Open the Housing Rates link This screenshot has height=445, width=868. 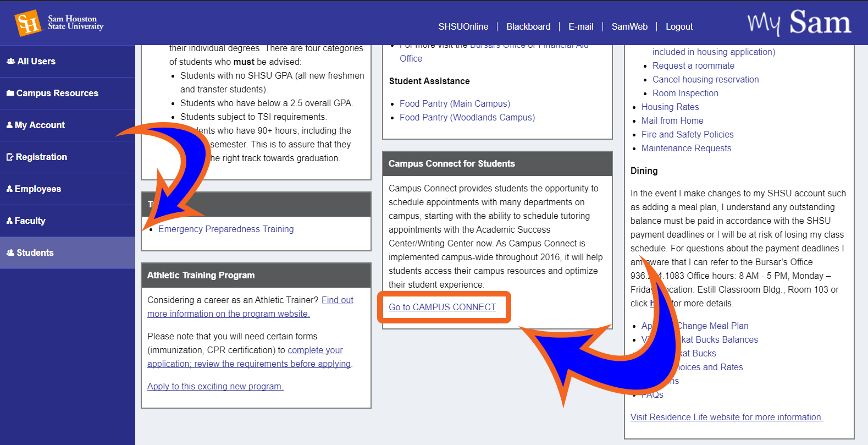(x=670, y=107)
